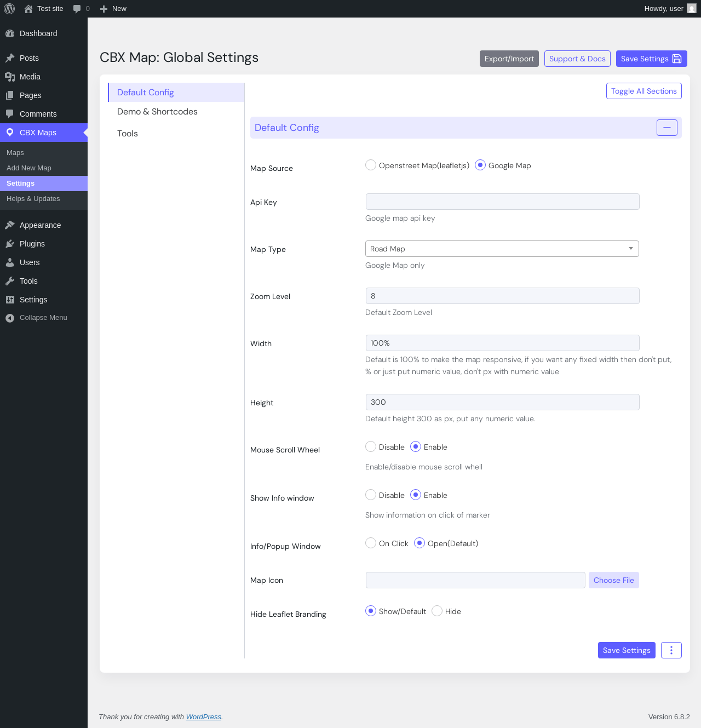The width and height of the screenshot is (701, 728).
Task: Focus the Zoom Level input field
Action: pos(503,296)
